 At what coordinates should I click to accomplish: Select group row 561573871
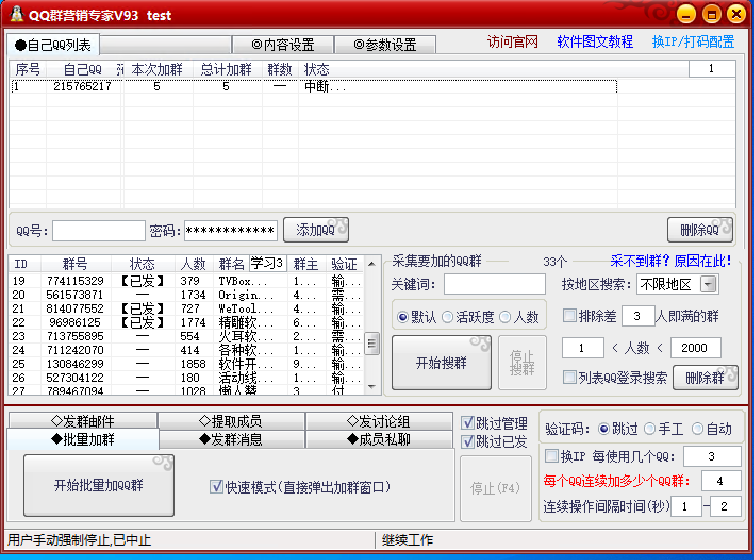[186, 295]
